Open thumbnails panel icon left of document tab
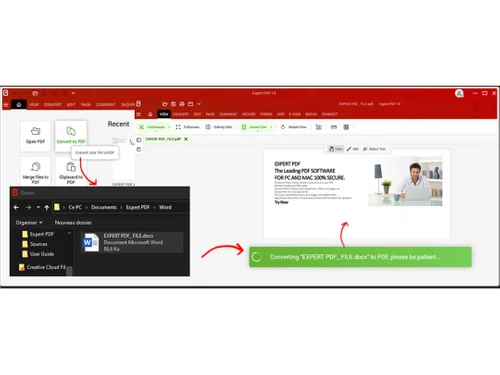This screenshot has width=500, height=375. point(139,140)
